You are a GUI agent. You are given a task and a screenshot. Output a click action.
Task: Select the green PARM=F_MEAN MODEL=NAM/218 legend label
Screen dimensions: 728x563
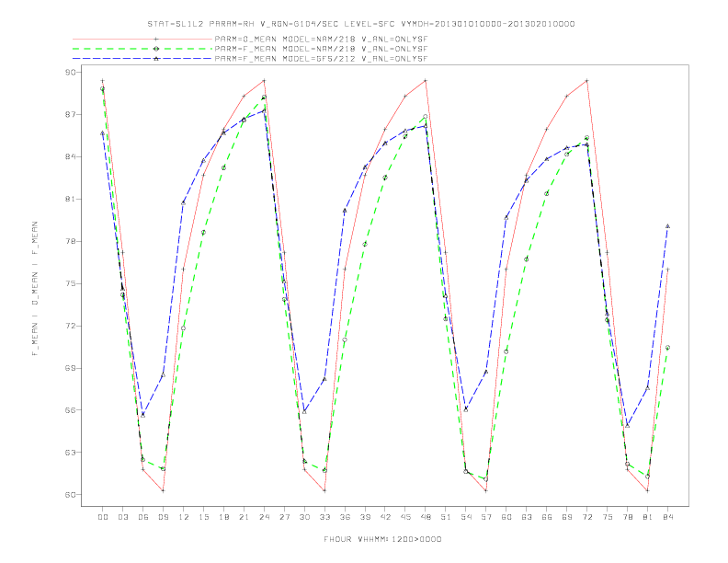pos(321,49)
